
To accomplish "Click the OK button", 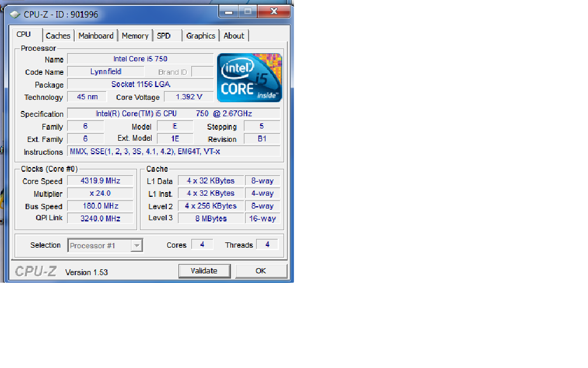I will pos(261,271).
